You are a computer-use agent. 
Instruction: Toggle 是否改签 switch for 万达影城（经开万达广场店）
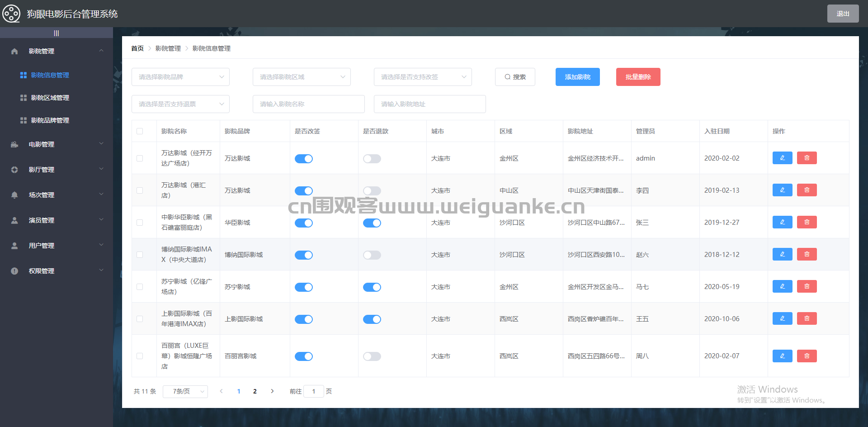[304, 159]
